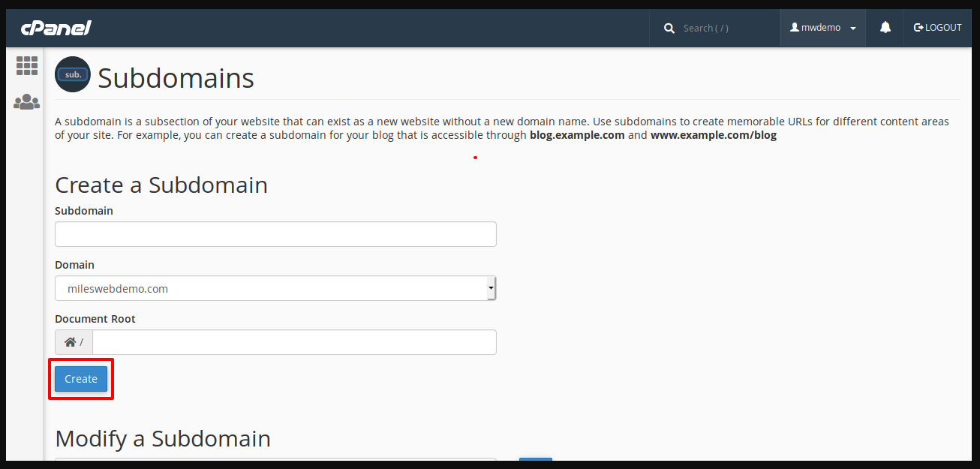Click the User Manager icon in the sidebar
The height and width of the screenshot is (469, 980).
coord(26,101)
